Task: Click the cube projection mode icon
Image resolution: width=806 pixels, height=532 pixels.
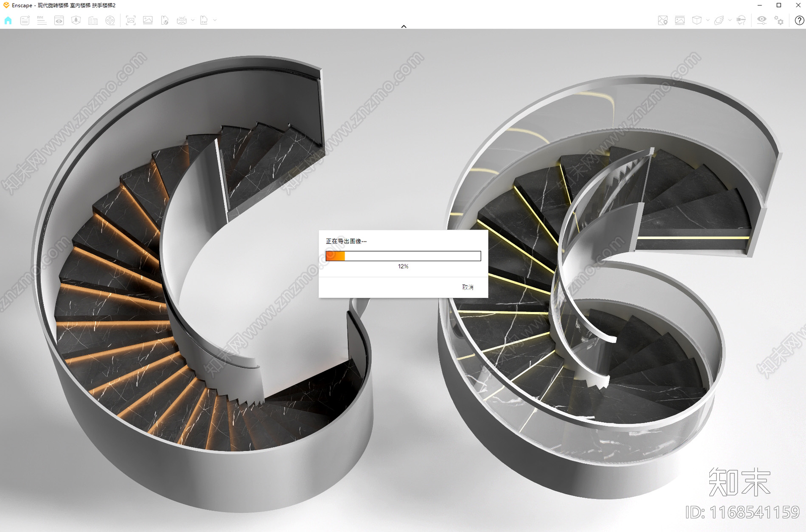Action: click(x=697, y=21)
